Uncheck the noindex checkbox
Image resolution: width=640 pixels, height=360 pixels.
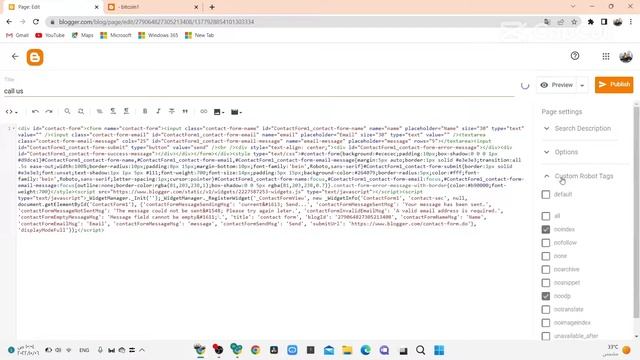546,229
